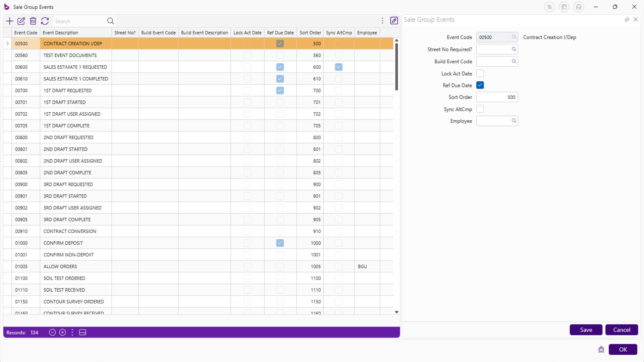The height and width of the screenshot is (362, 644).
Task: Open the Street No Required lookup
Action: click(514, 49)
